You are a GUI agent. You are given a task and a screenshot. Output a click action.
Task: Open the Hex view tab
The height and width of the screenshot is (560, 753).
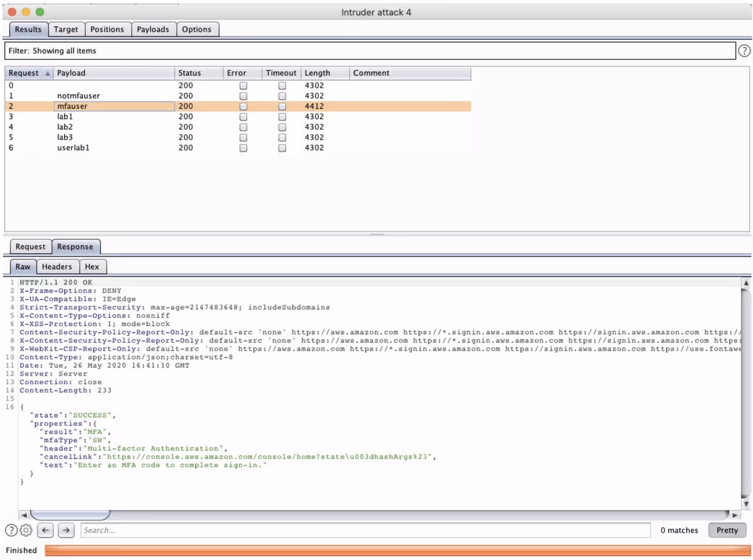[92, 267]
